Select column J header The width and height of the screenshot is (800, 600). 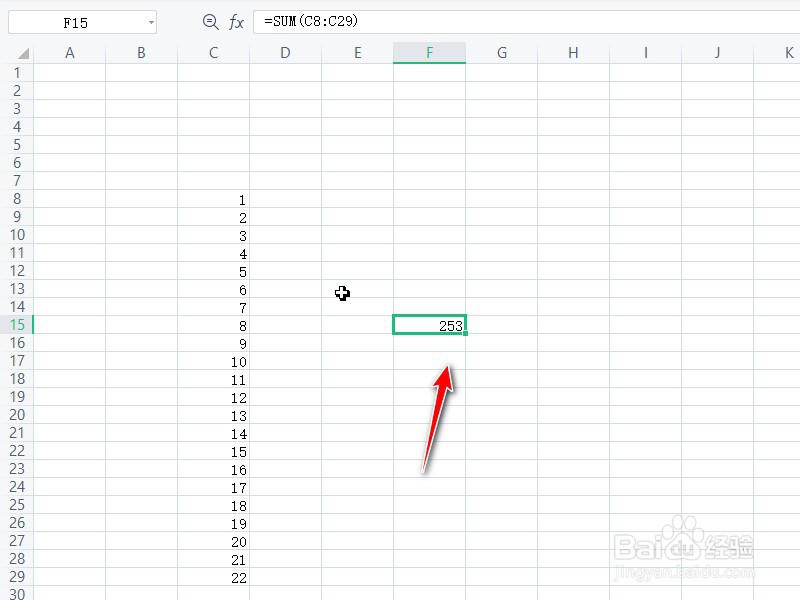pos(717,53)
